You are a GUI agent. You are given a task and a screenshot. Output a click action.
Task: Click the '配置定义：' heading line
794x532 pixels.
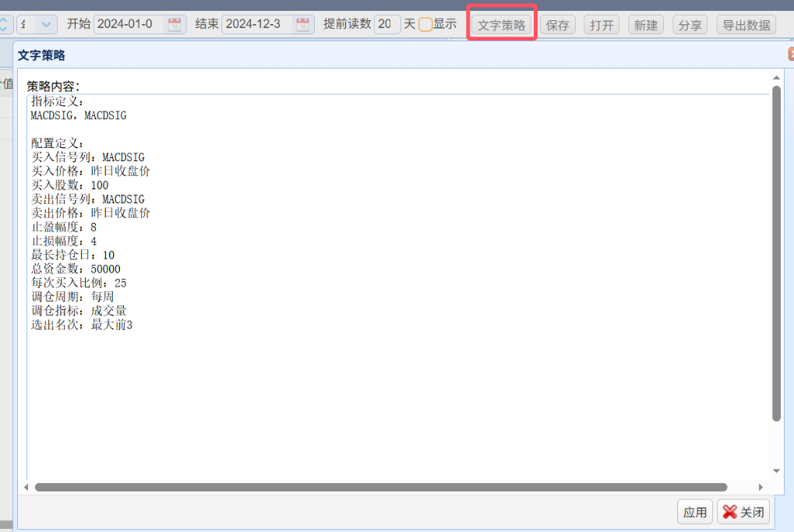pyautogui.click(x=57, y=143)
